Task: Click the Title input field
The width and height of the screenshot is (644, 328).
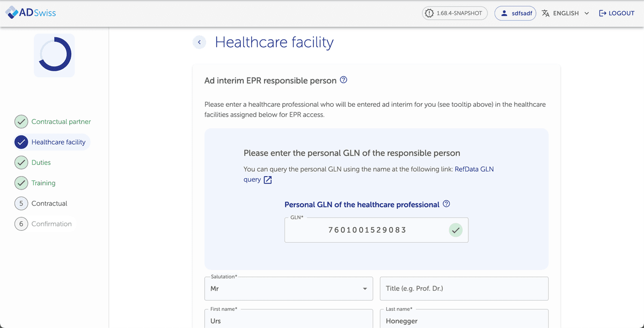Action: [464, 289]
